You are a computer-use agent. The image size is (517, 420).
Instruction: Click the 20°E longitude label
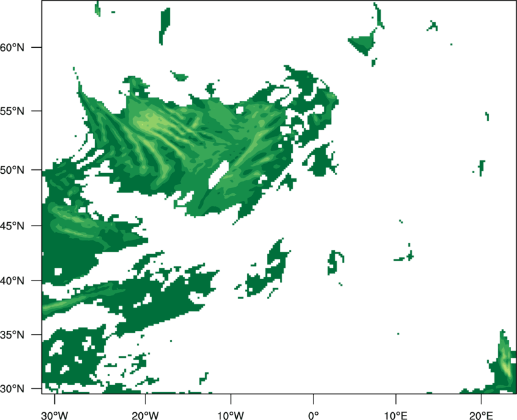(481, 415)
